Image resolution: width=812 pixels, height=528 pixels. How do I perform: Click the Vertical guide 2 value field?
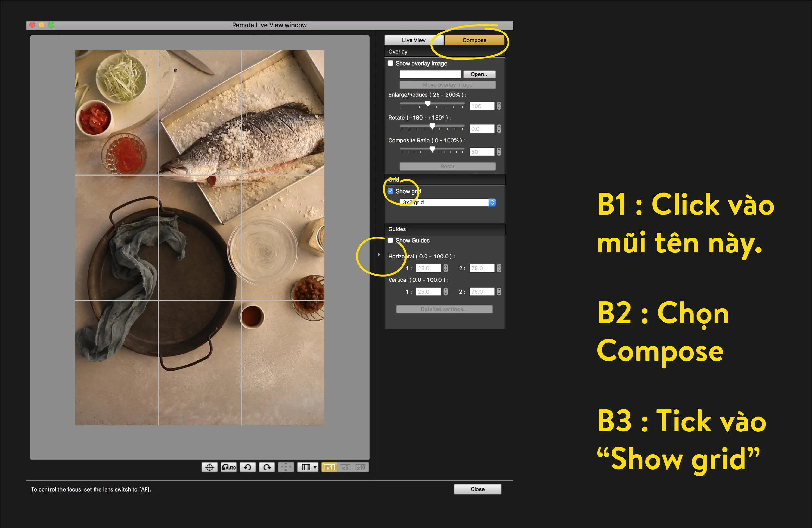click(x=482, y=291)
